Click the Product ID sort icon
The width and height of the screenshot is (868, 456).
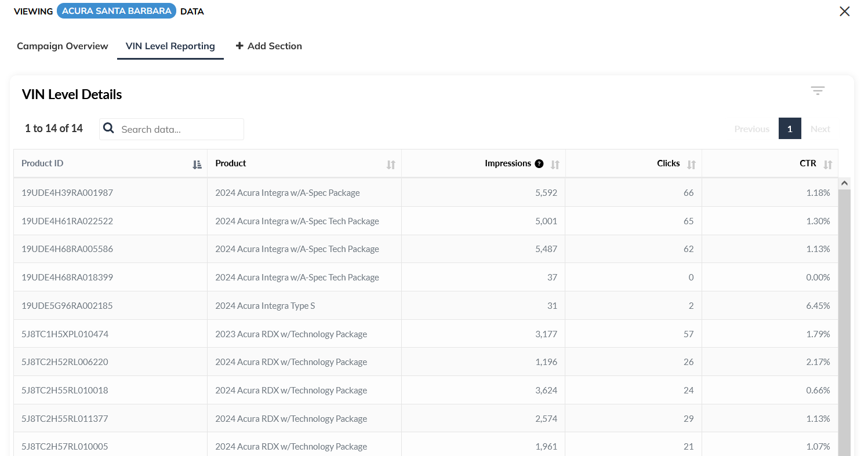[x=197, y=165]
